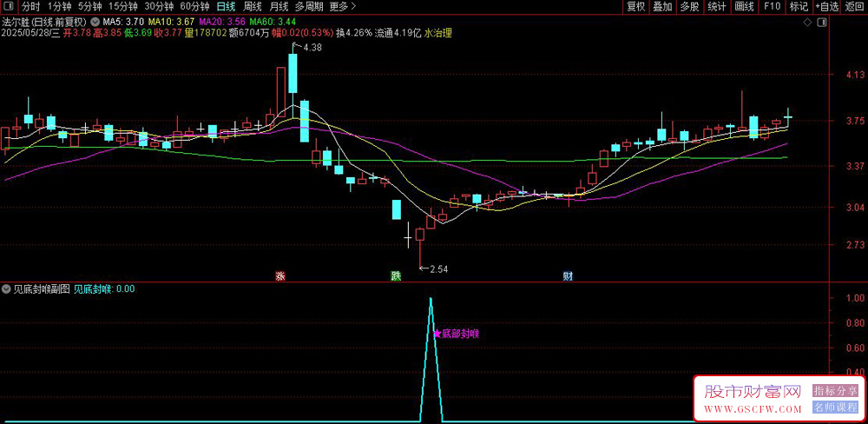Click the 法尔胜(日线.前复权) title text

[x=44, y=23]
